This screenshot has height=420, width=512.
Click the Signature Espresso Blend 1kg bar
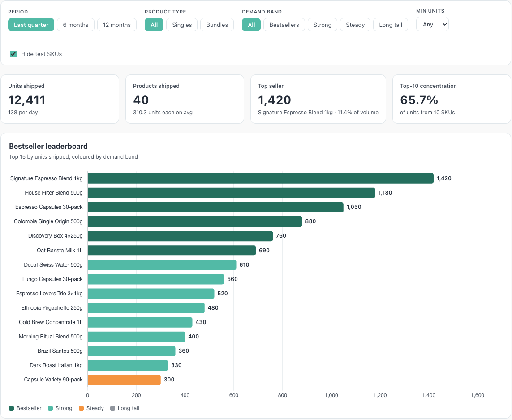click(x=261, y=178)
